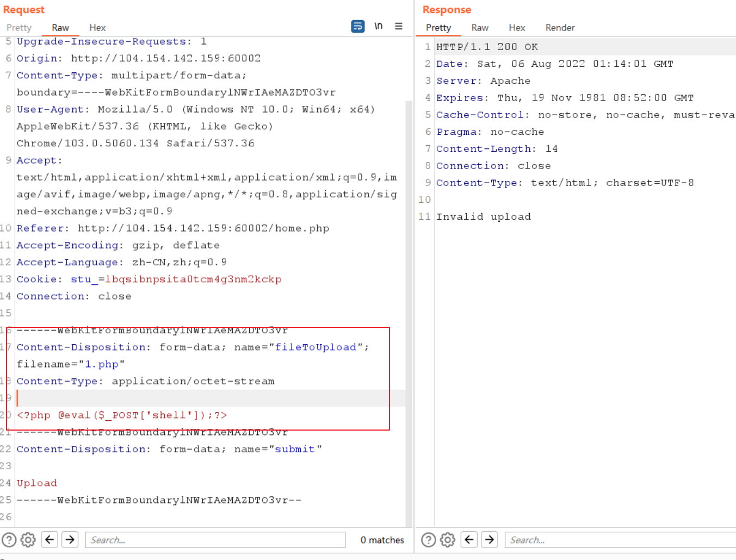
Task: Click the 'Response' panel title
Action: tap(447, 10)
